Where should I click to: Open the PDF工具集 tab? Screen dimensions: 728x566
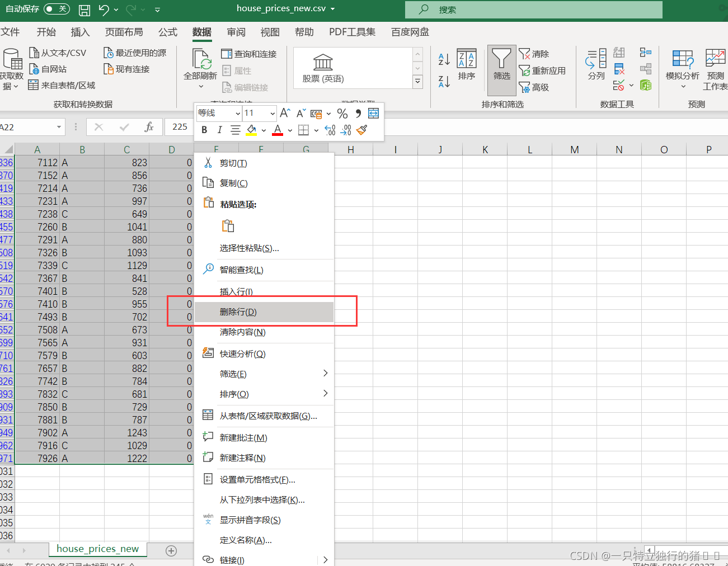352,32
